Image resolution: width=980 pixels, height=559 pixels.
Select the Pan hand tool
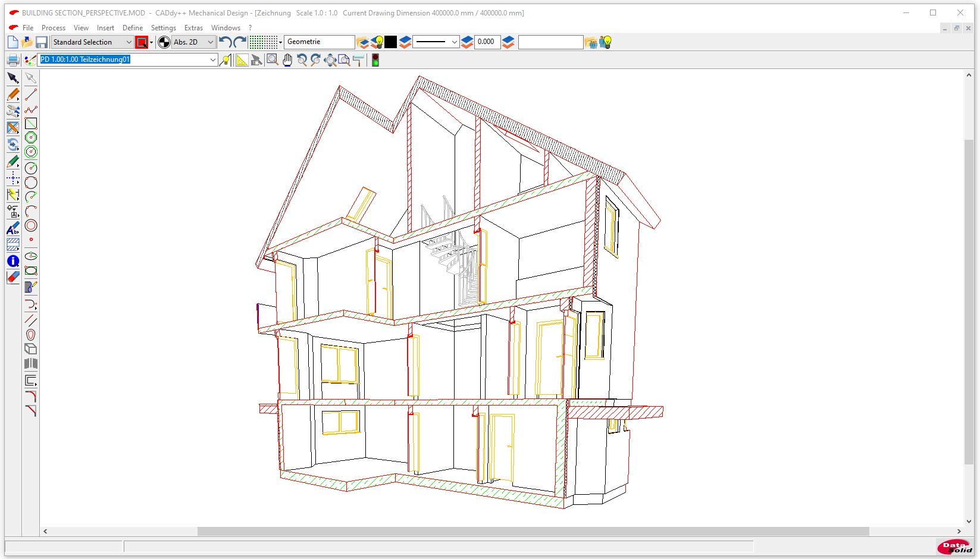(x=287, y=60)
